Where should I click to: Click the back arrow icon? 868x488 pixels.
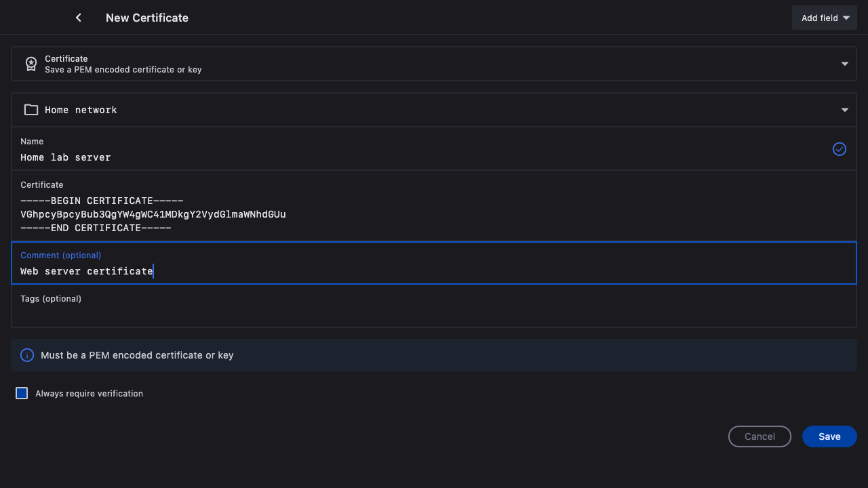pos(79,18)
